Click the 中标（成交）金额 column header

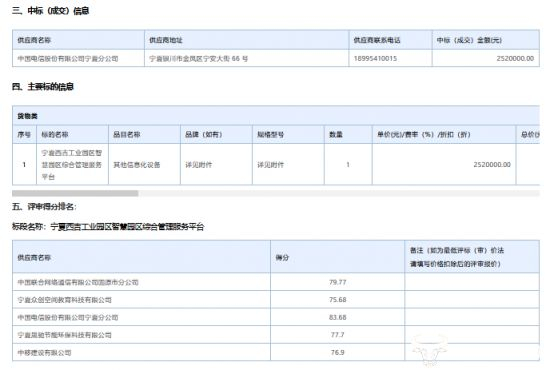point(469,40)
